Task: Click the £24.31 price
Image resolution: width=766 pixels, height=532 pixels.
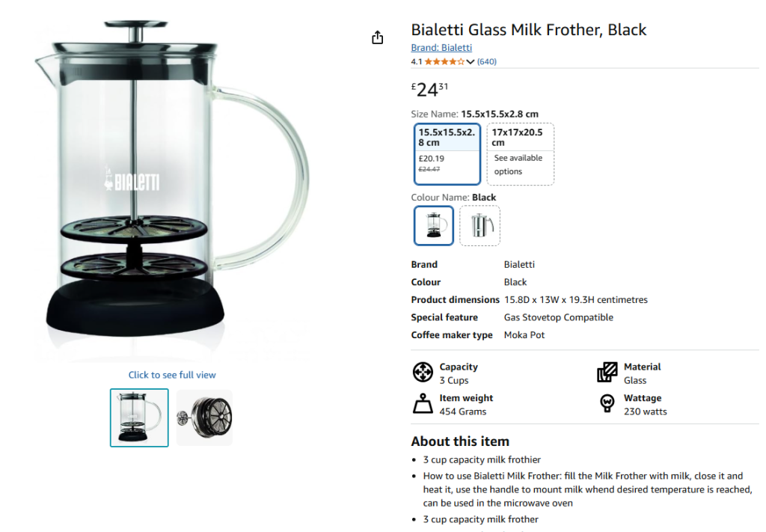Action: (430, 90)
